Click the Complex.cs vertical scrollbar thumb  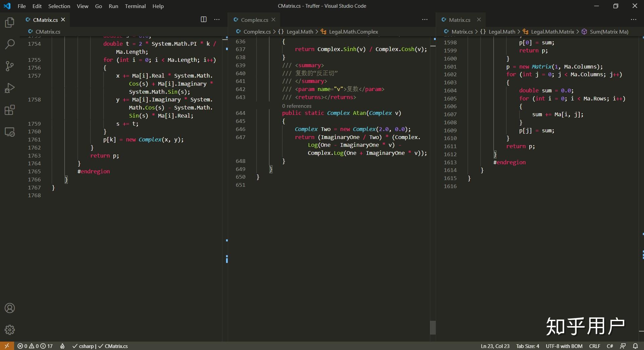point(433,327)
